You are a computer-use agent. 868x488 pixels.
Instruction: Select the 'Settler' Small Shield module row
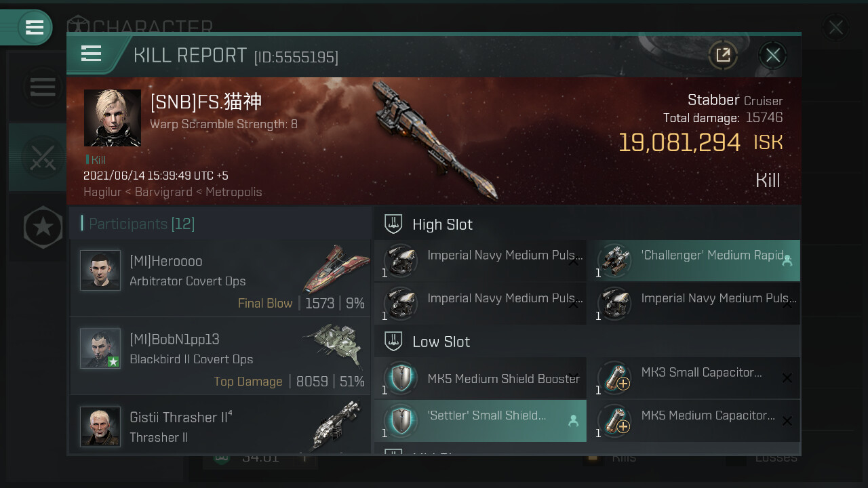pos(480,421)
